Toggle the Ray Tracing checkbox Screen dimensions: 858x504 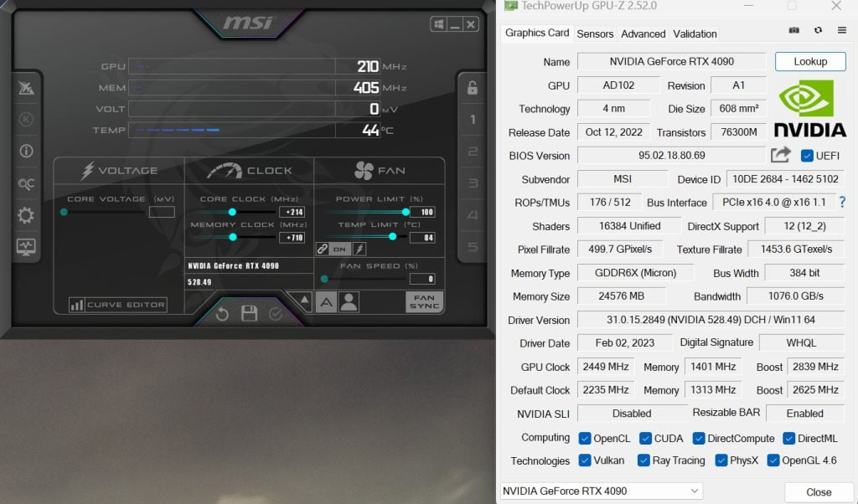pyautogui.click(x=643, y=460)
